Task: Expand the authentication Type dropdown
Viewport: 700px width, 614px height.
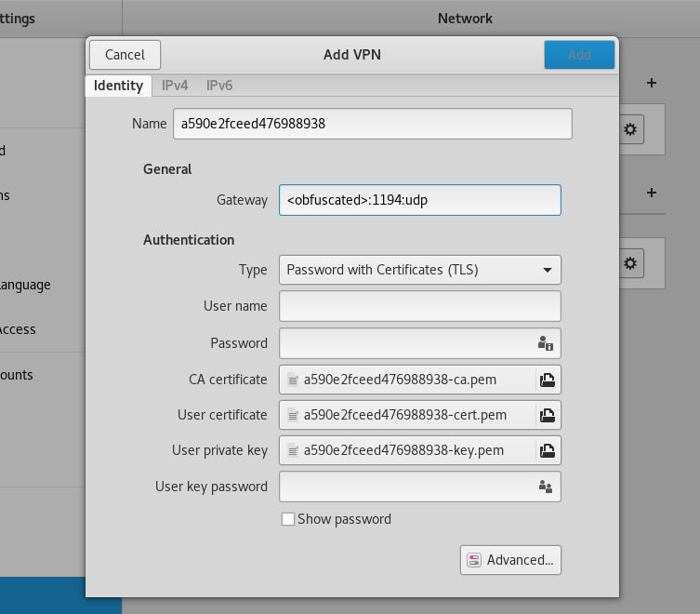Action: point(419,270)
